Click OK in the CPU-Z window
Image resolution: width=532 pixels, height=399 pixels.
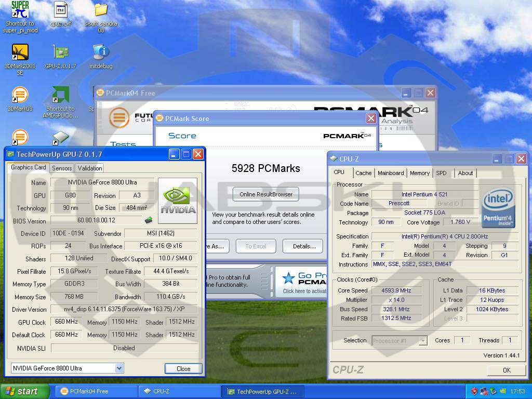507,370
